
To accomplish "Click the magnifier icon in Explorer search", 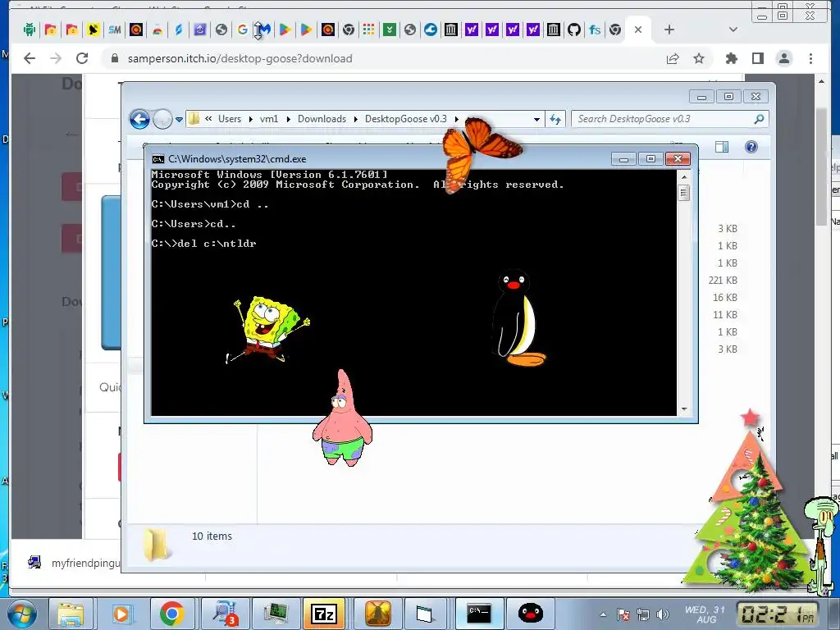I will coord(759,119).
